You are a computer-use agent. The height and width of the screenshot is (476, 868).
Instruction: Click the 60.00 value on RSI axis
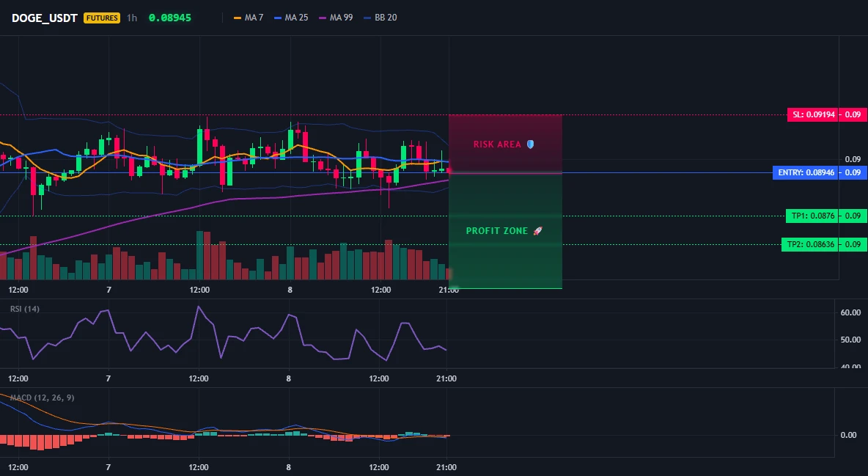(x=851, y=312)
